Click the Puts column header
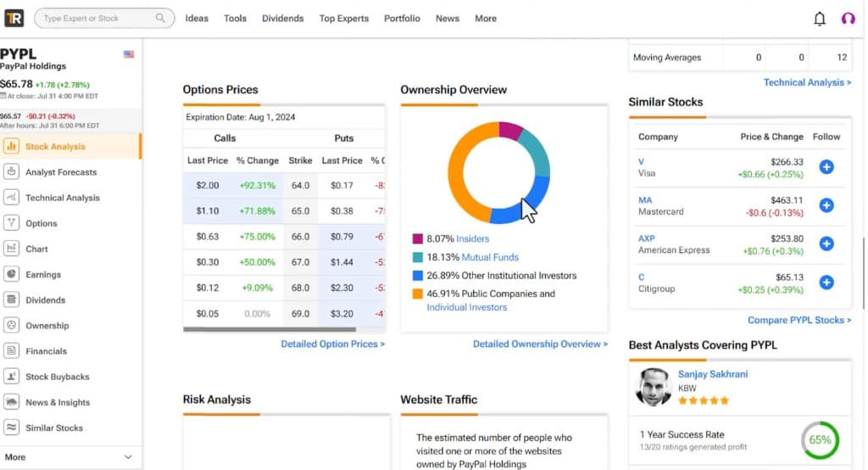Viewport: 868px width, 470px height. pyautogui.click(x=344, y=138)
